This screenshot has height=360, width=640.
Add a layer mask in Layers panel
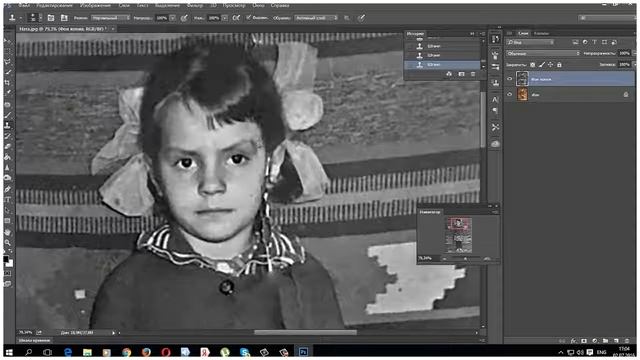click(584, 341)
